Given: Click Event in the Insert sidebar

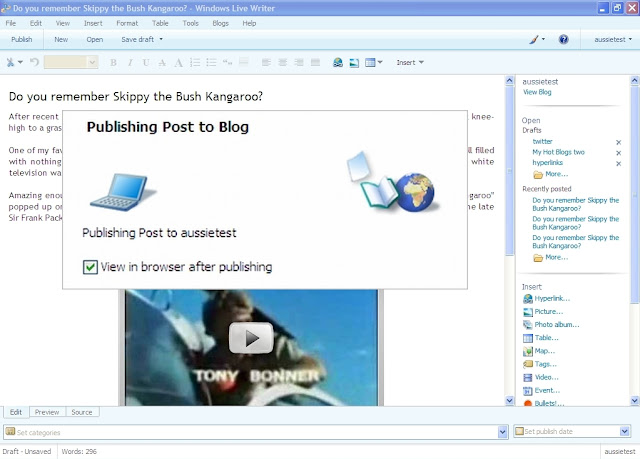Looking at the screenshot, I should coord(547,390).
